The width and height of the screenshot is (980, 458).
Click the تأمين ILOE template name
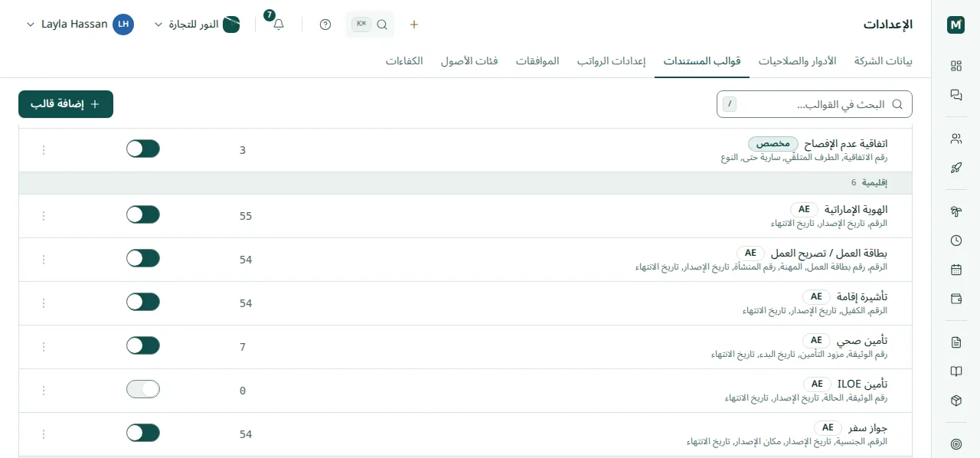coord(862,384)
